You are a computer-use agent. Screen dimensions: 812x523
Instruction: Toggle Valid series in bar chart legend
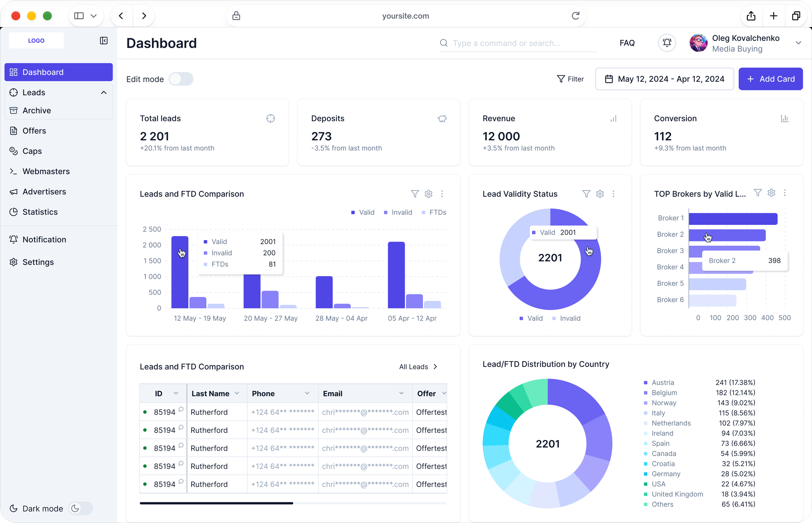[363, 213]
